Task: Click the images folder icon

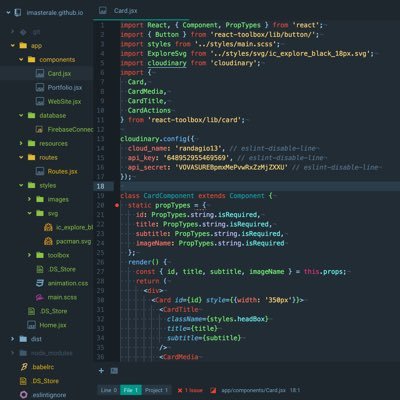Action: click(x=40, y=199)
